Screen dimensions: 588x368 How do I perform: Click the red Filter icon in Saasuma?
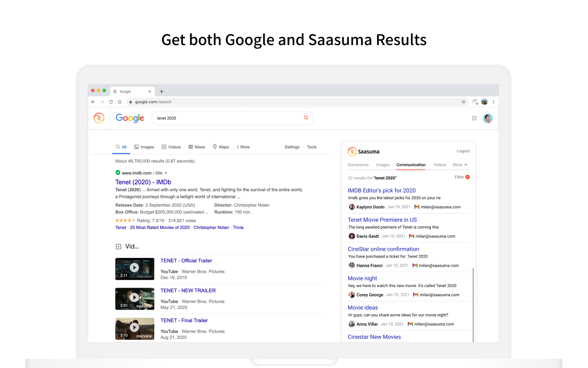click(x=468, y=177)
